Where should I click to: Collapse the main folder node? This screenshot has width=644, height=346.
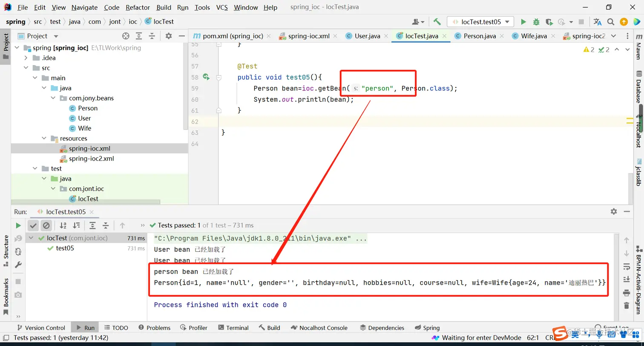coord(35,78)
